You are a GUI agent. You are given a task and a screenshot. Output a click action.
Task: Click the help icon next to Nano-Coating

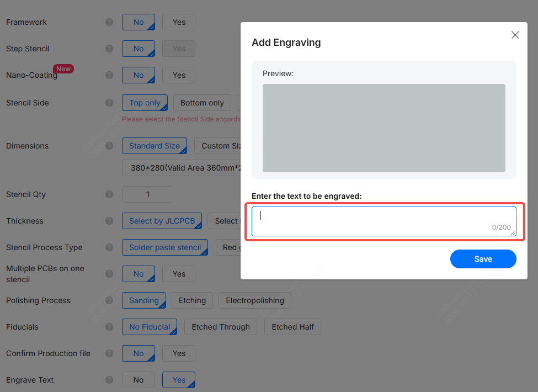point(109,75)
